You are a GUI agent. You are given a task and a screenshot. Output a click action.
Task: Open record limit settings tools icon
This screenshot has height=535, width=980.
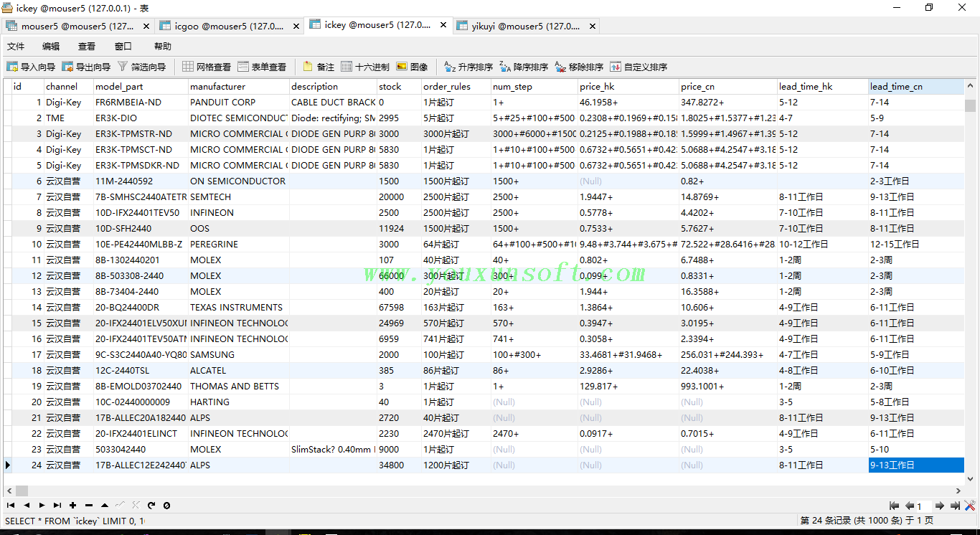(x=970, y=506)
